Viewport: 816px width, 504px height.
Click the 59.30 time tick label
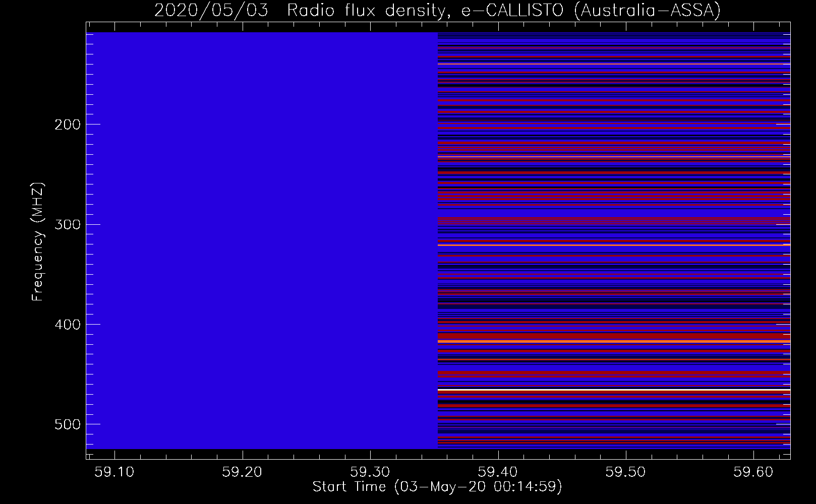click(370, 472)
